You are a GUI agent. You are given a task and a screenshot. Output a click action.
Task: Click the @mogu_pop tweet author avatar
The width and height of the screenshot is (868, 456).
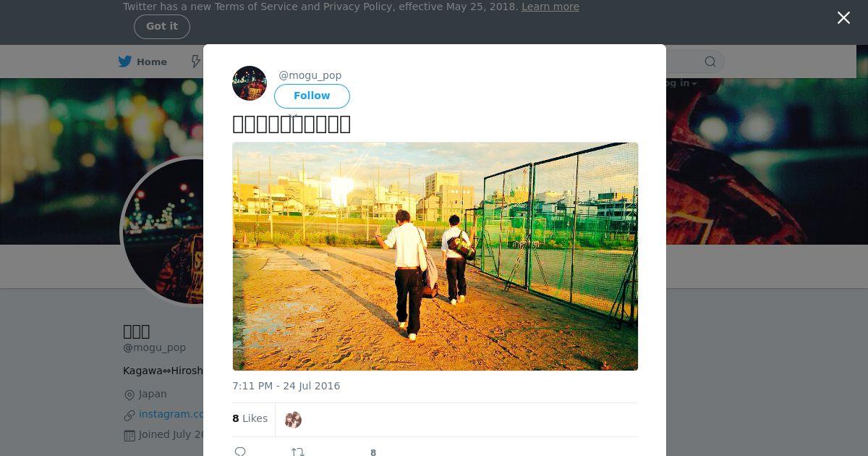250,83
